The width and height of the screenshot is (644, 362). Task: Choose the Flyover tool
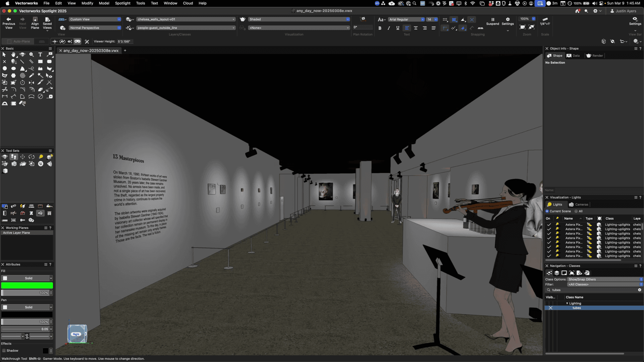(x=22, y=55)
